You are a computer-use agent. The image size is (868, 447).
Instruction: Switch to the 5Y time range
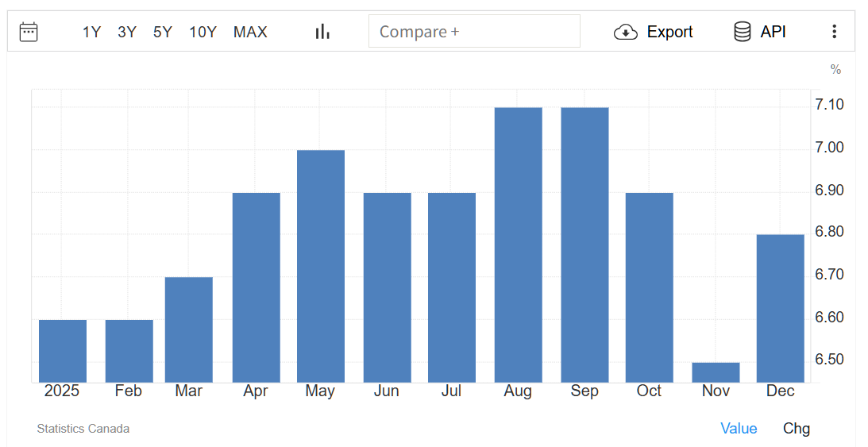click(x=163, y=32)
